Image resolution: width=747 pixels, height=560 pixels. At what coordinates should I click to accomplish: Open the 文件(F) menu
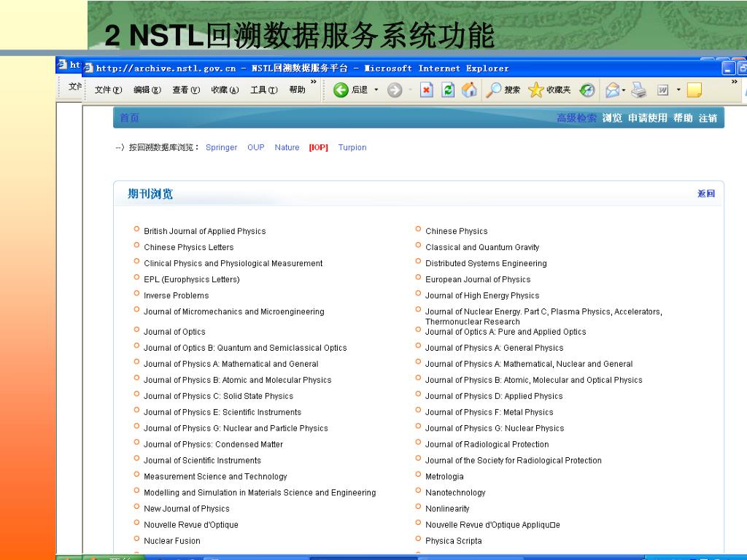click(x=108, y=90)
